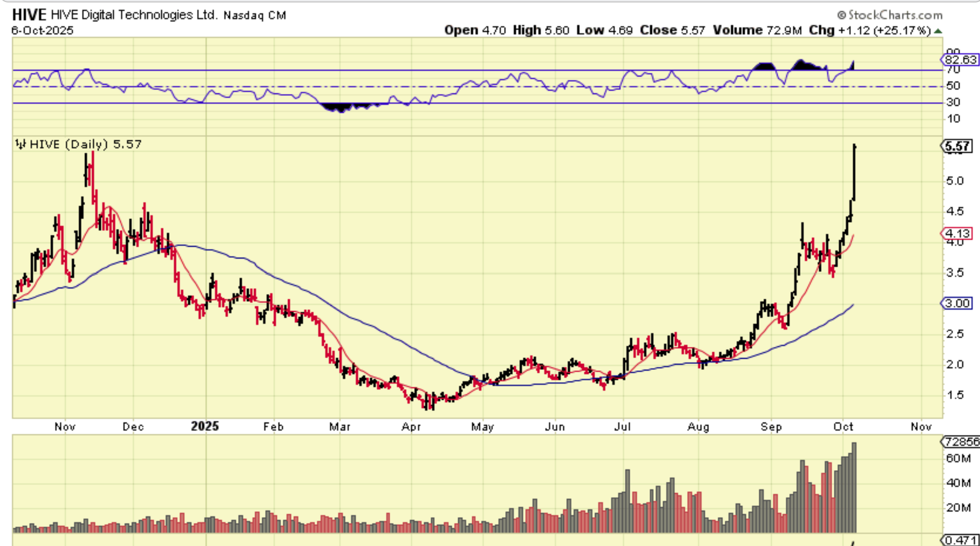The width and height of the screenshot is (980, 546).
Task: Click the red 4.13 moving average tag
Action: [x=957, y=233]
